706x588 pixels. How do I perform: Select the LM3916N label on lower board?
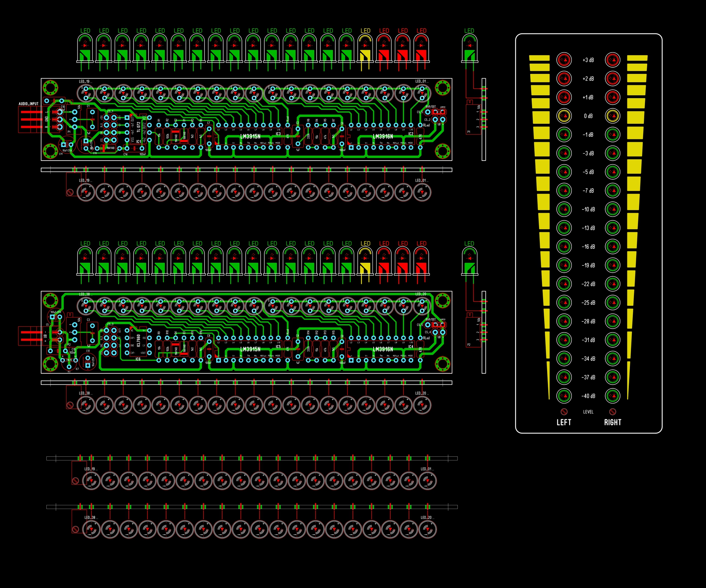(x=383, y=349)
